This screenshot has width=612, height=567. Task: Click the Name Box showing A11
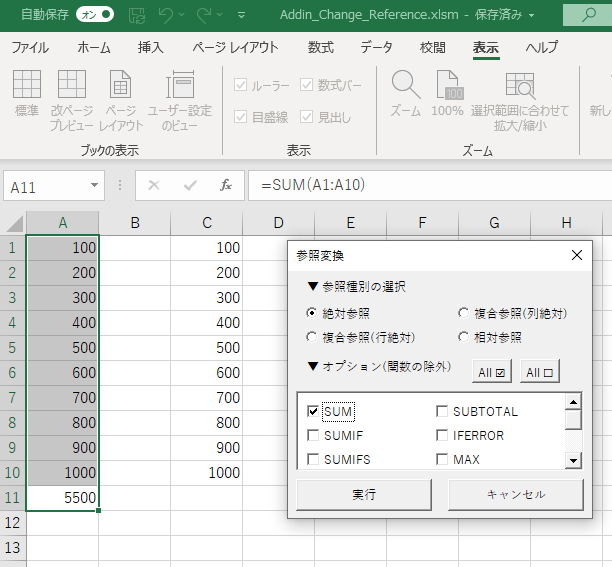(46, 187)
